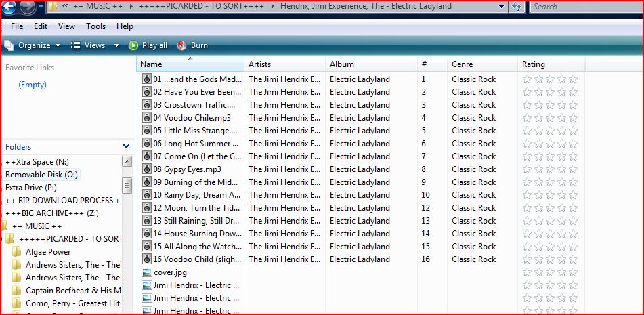The image size is (644, 315).
Task: Click Electric Ladyland album cell for track 2
Action: (360, 92)
